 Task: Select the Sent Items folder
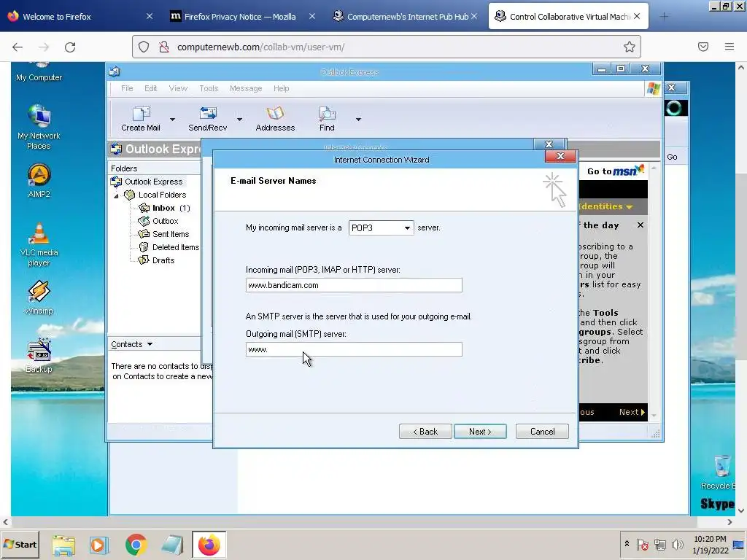click(164, 234)
